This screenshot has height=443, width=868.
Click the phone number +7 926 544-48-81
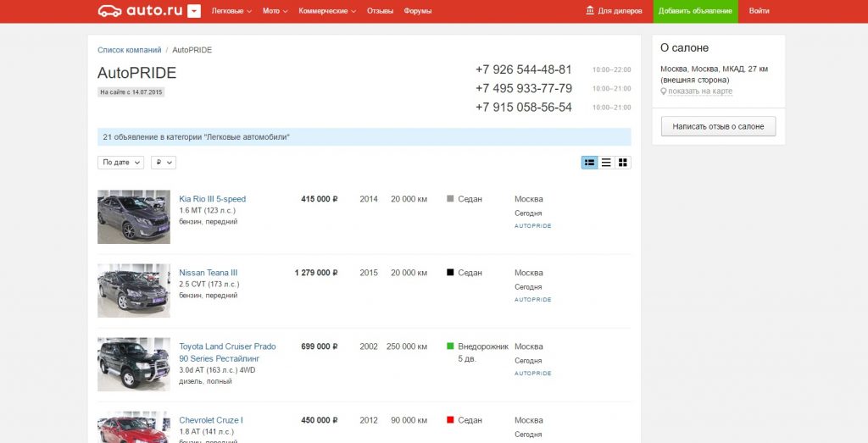pyautogui.click(x=523, y=69)
